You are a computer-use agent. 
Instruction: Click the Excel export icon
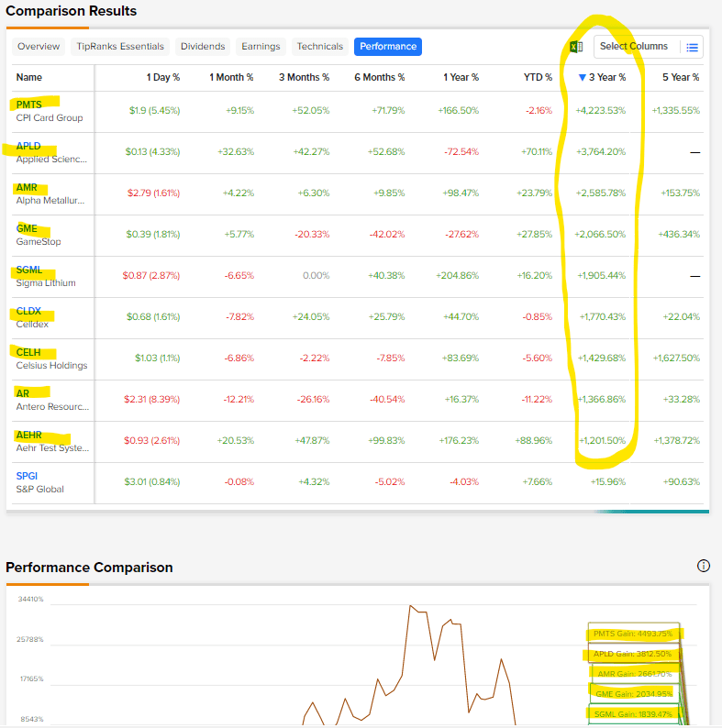coord(576,47)
